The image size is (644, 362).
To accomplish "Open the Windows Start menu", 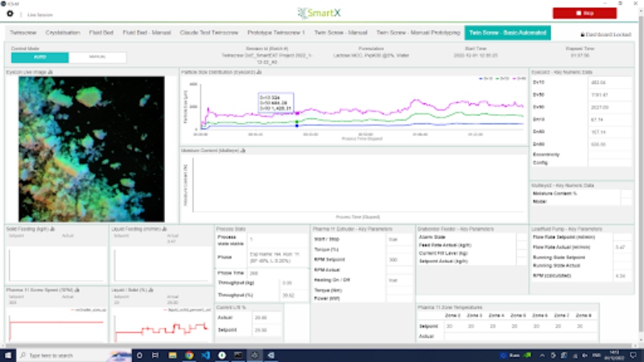I will tap(7, 355).
